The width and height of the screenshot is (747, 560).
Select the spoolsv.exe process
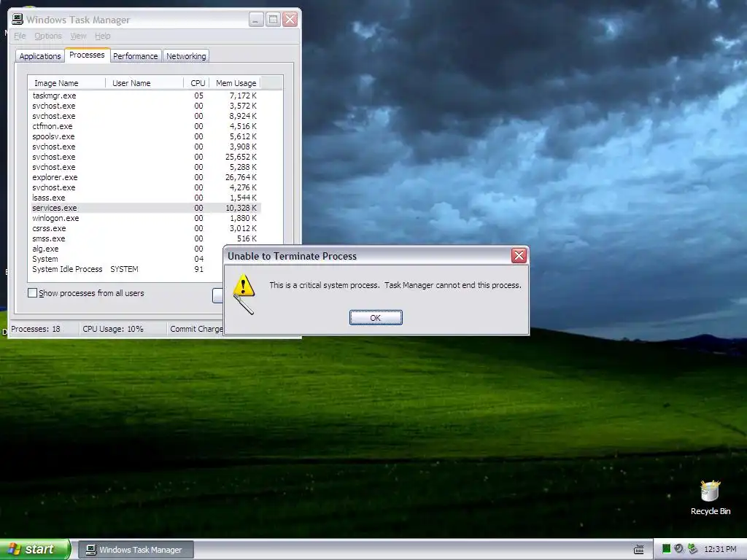145,136
